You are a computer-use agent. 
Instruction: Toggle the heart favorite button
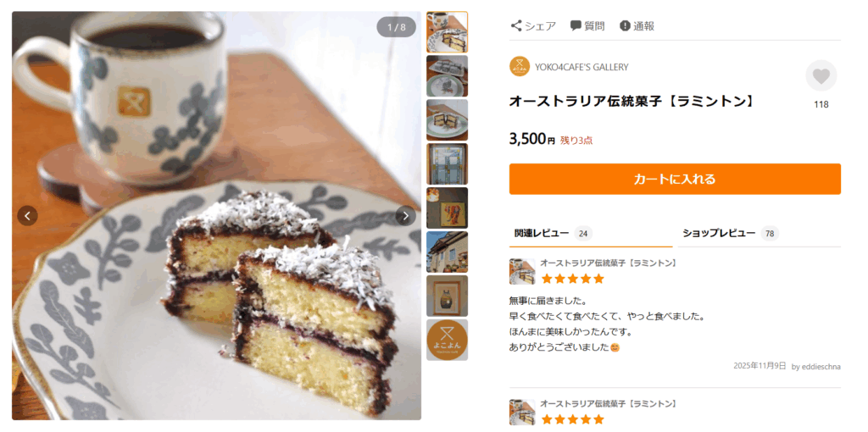pyautogui.click(x=821, y=76)
